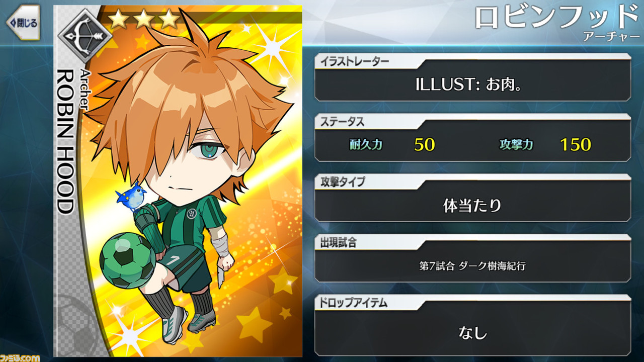
Task: Click the 第7試合 ダーク樹海紀行 match entry
Action: [x=472, y=266]
